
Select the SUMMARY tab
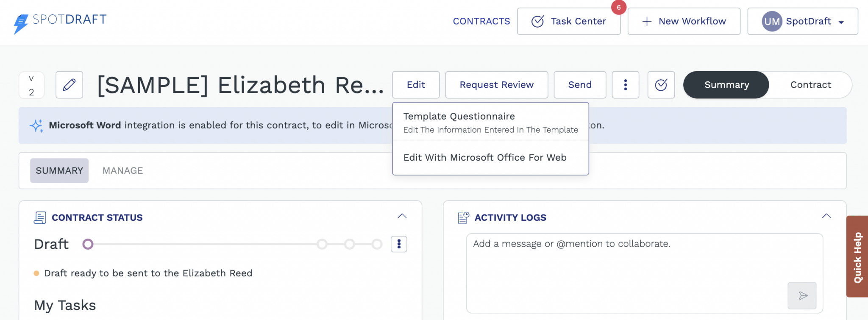point(59,170)
